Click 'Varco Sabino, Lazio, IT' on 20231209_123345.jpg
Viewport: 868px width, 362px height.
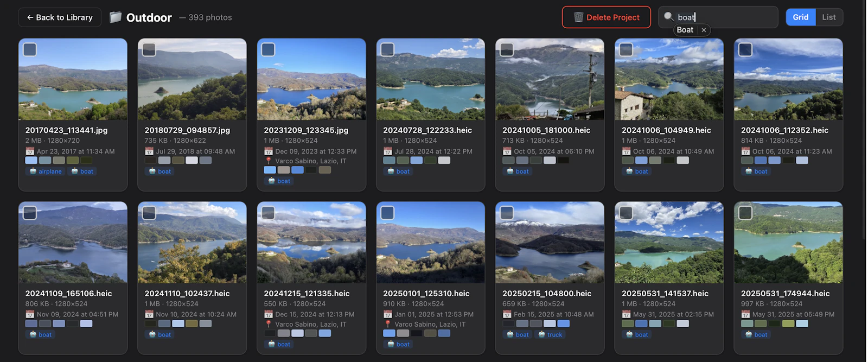click(310, 161)
